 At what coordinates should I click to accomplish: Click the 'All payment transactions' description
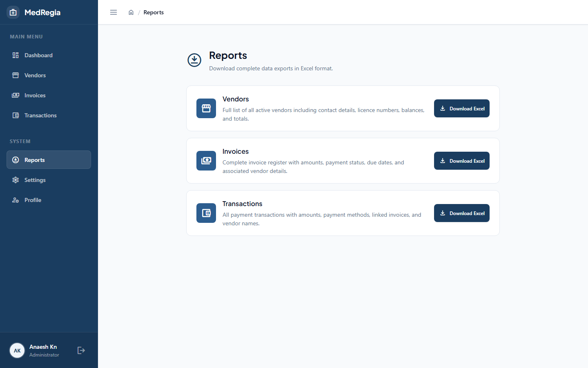322,219
